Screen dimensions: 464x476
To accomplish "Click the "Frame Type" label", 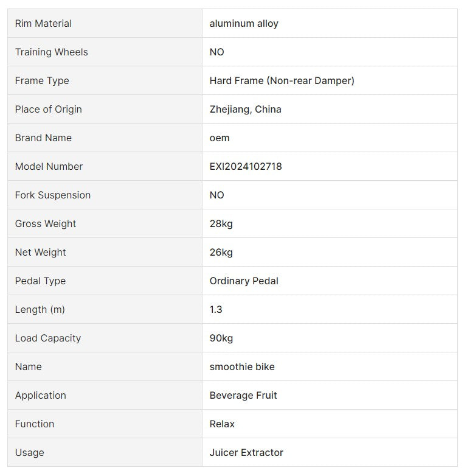I will tap(42, 81).
